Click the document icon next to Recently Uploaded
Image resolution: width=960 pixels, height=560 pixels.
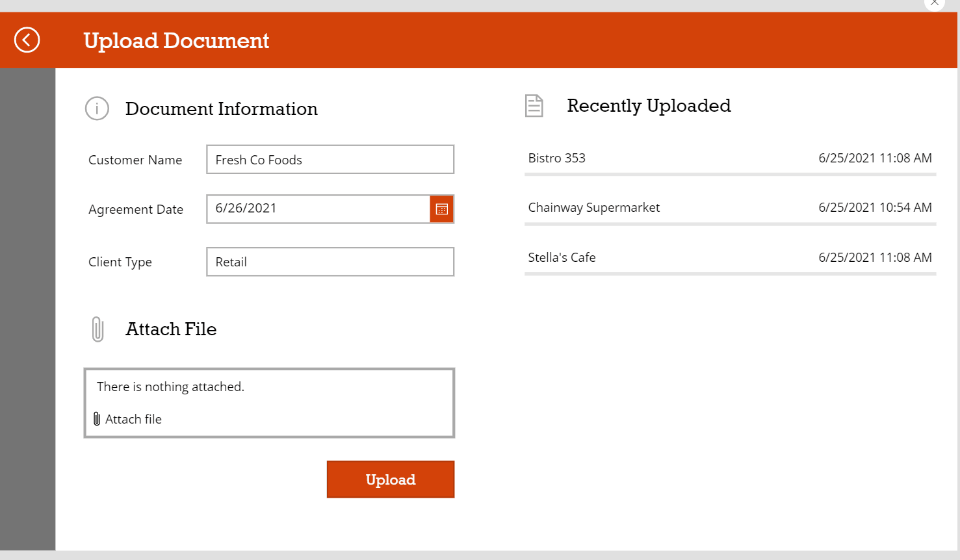[534, 105]
